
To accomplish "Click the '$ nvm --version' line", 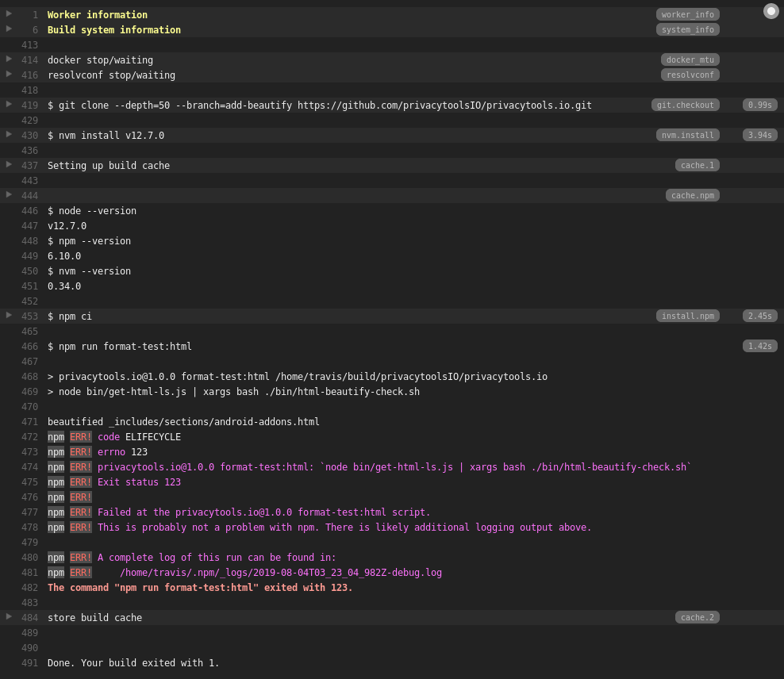I will coord(89,271).
